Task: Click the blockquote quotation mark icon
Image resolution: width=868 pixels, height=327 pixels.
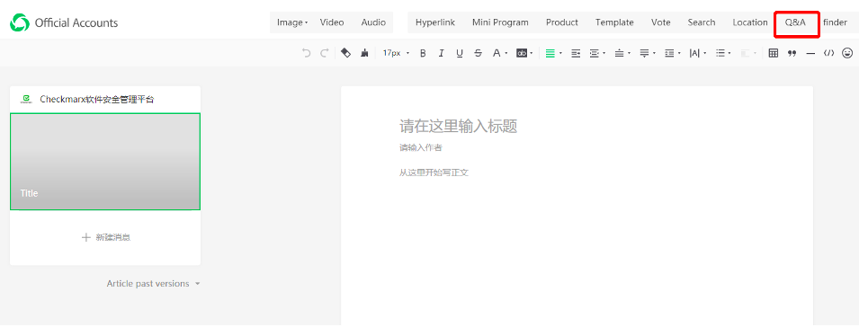Action: (x=792, y=53)
